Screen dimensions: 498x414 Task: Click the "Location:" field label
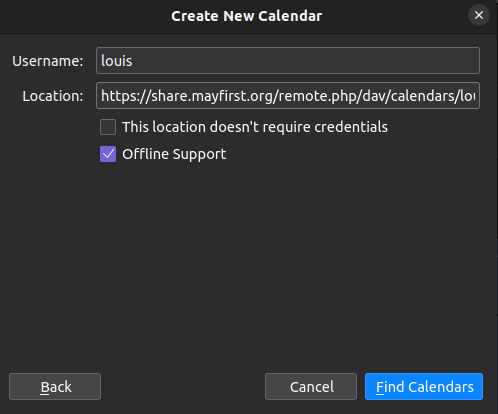pos(53,96)
